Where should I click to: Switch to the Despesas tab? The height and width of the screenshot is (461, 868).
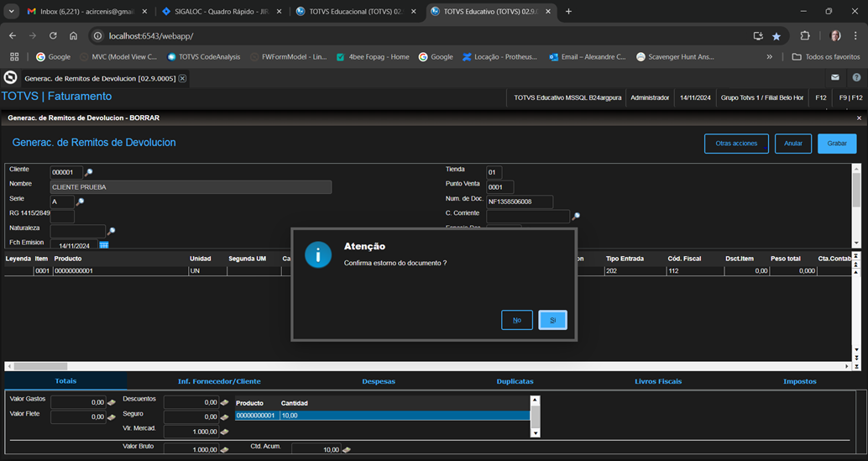click(379, 381)
